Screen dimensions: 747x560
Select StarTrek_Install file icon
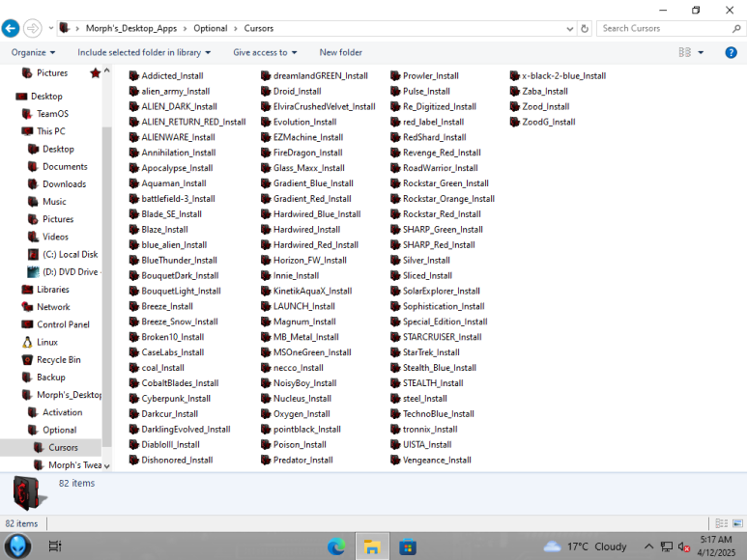coord(395,352)
